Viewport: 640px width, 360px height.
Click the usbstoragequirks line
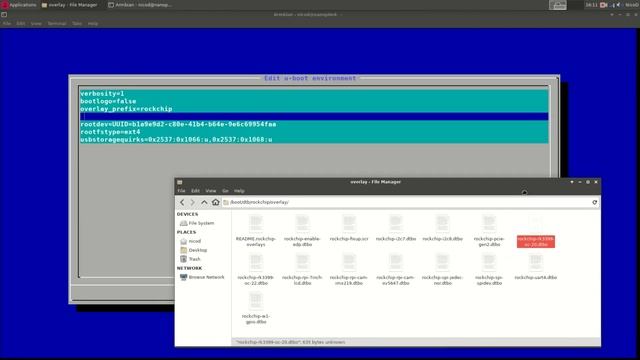tap(314, 140)
